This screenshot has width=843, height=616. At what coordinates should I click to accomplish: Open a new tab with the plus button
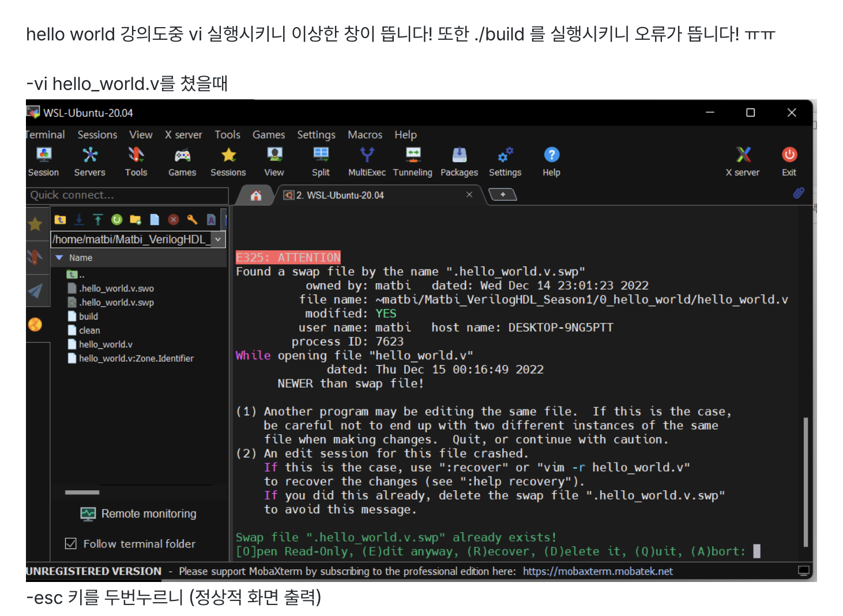pyautogui.click(x=503, y=194)
